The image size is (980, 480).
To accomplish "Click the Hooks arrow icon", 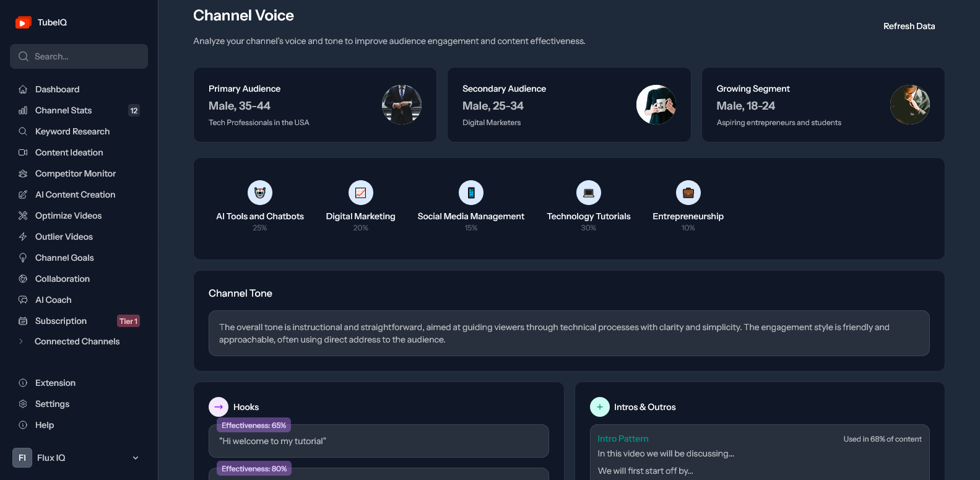I will [x=219, y=407].
